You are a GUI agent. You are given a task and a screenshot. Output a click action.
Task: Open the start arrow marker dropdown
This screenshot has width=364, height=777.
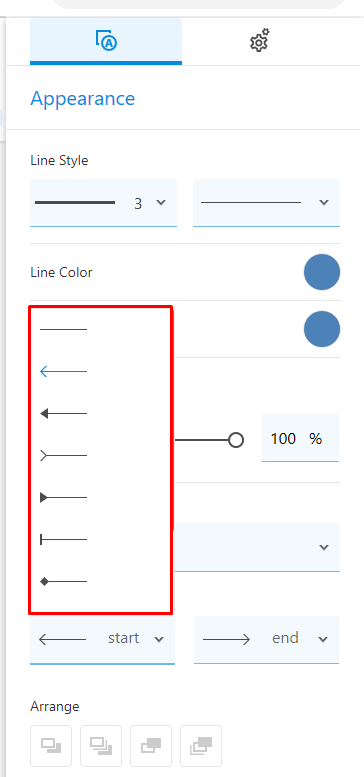103,639
